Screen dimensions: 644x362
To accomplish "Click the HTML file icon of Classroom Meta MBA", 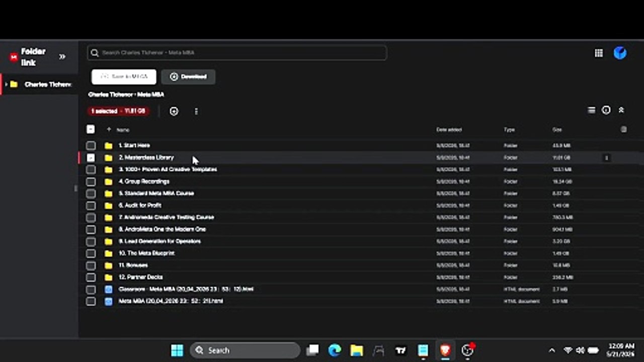I will pos(108,290).
